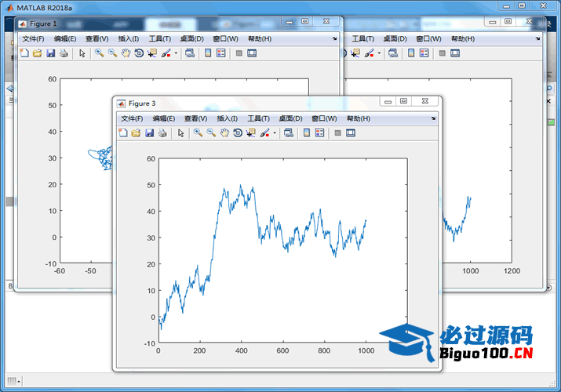
Task: Click Save icon in Figure 3 toolbar
Action: pyautogui.click(x=149, y=133)
